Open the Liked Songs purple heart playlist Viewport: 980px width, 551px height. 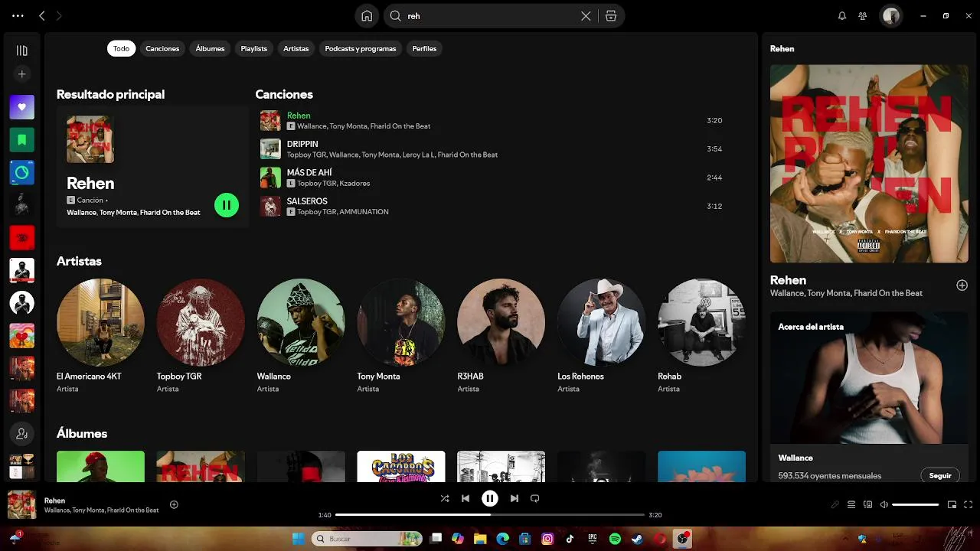(21, 107)
